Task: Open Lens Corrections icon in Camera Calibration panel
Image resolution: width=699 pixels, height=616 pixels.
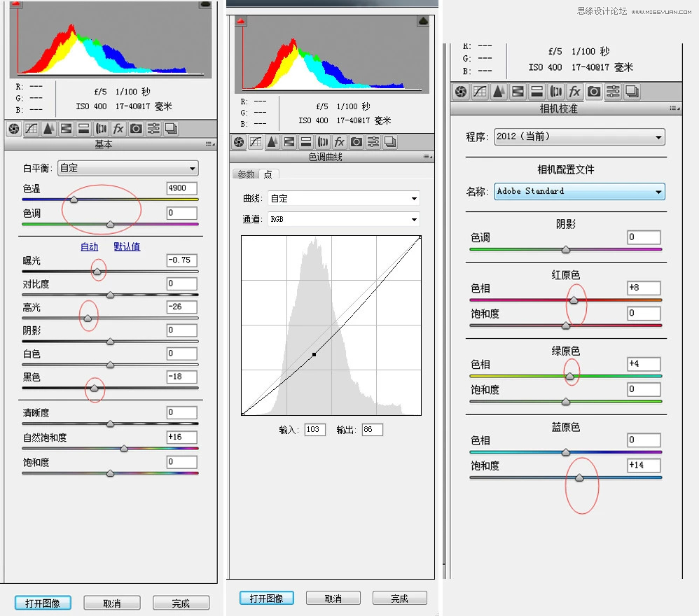Action: 556,92
